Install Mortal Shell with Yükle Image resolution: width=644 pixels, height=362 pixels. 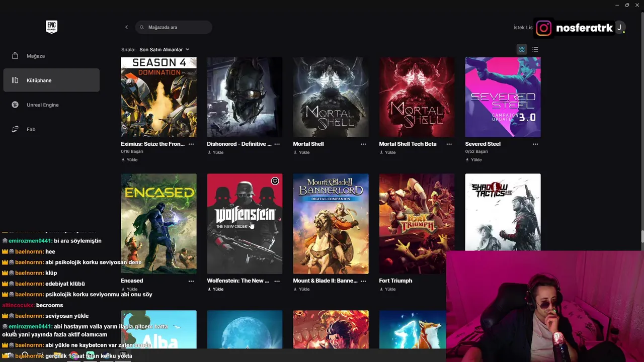pos(301,152)
